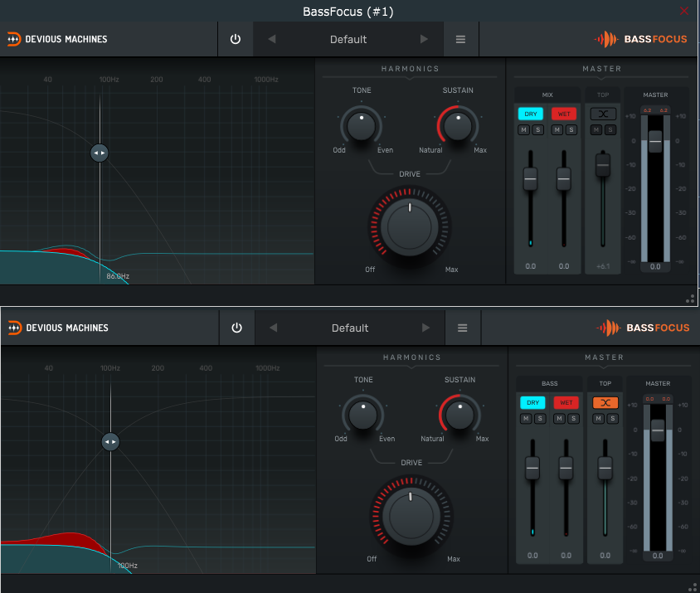The image size is (700, 593).
Task: Go to next preset in lower instance
Action: [425, 328]
